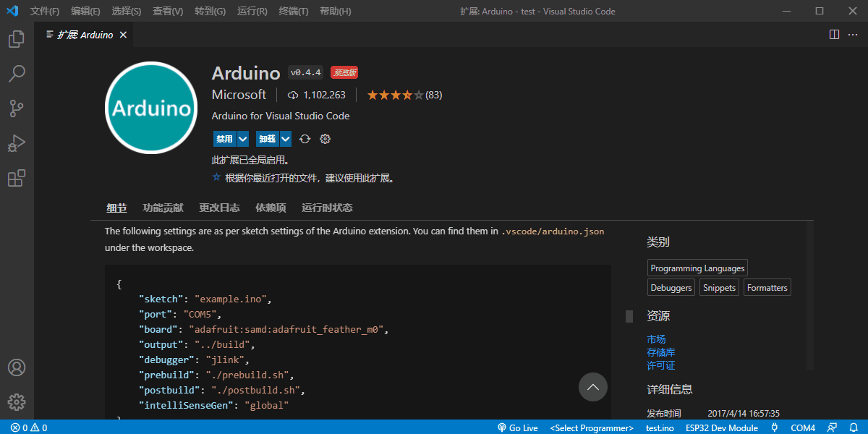Open the Extensions view icon
Screen dimensions: 868x434
(17, 178)
